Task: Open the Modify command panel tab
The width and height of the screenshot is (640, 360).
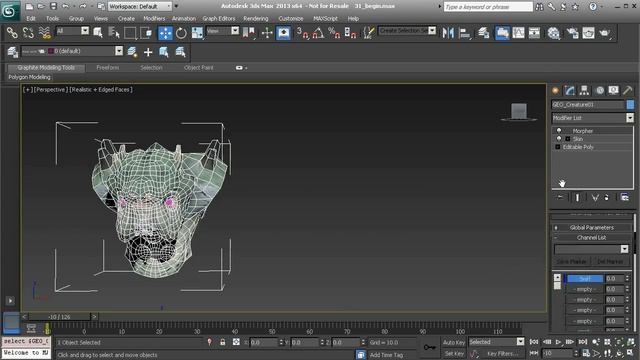Action: 569,90
